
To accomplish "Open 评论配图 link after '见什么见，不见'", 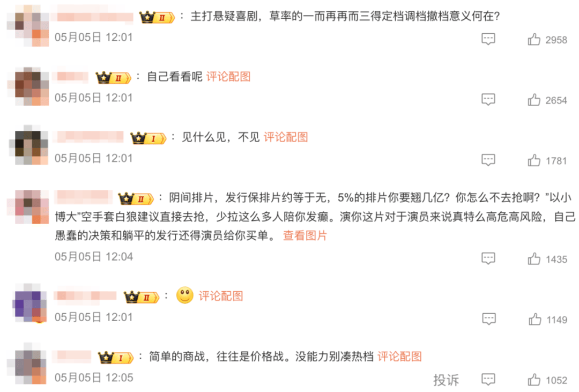I will [x=285, y=137].
